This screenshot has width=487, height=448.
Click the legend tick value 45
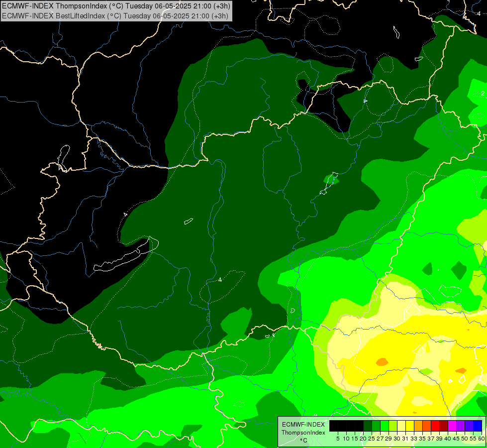[456, 439]
